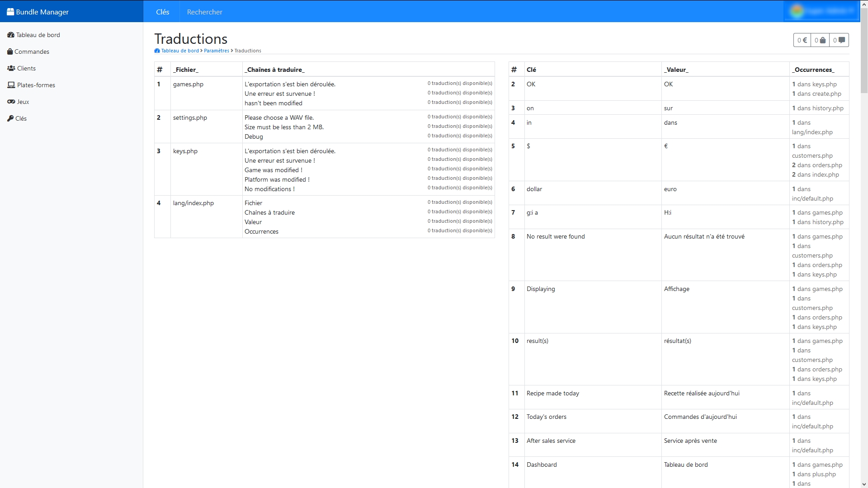Click the orders bag counter badge
This screenshot has height=488, width=868.
tap(820, 40)
